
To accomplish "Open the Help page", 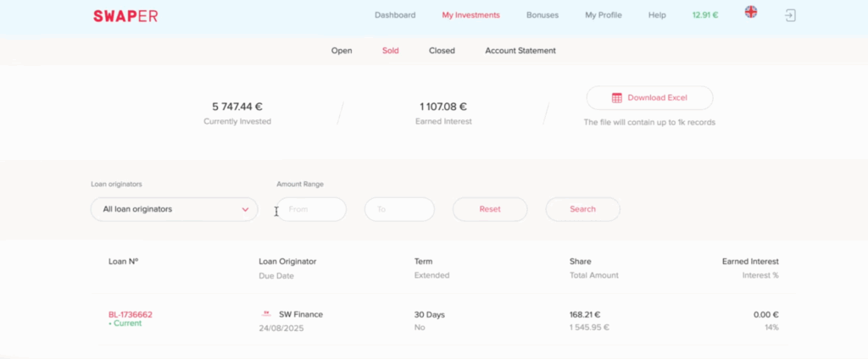I will tap(657, 15).
